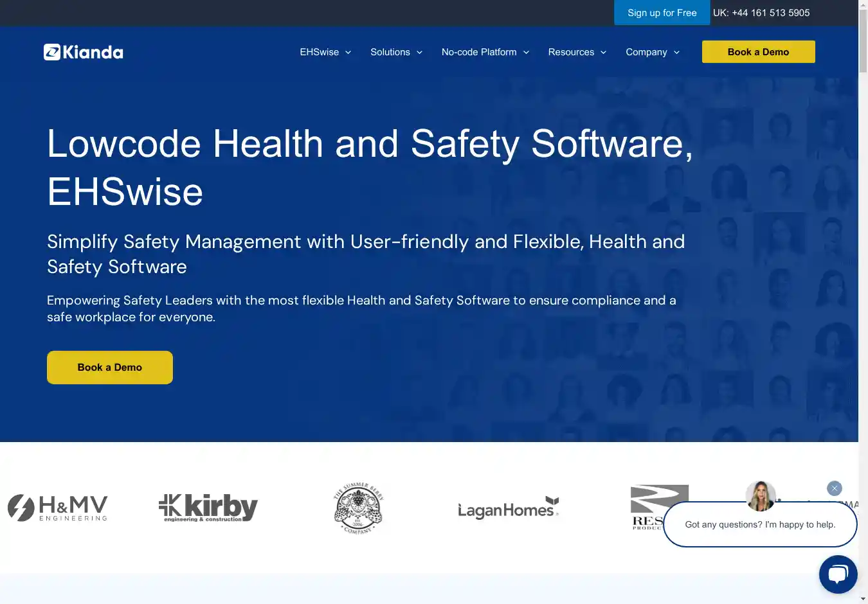Click the Lagan Homes logo

click(508, 509)
